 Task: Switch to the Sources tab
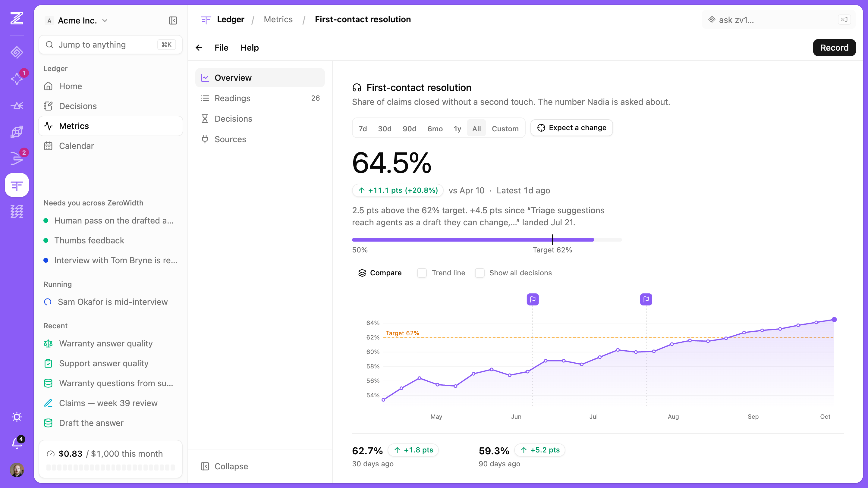pyautogui.click(x=260, y=139)
